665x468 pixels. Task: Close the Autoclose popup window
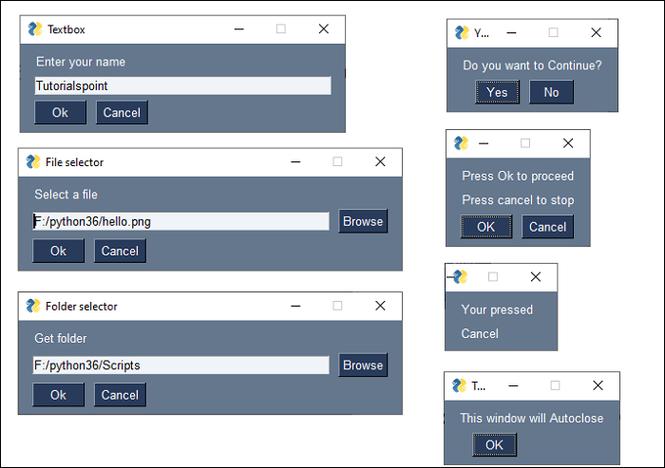[x=598, y=385]
